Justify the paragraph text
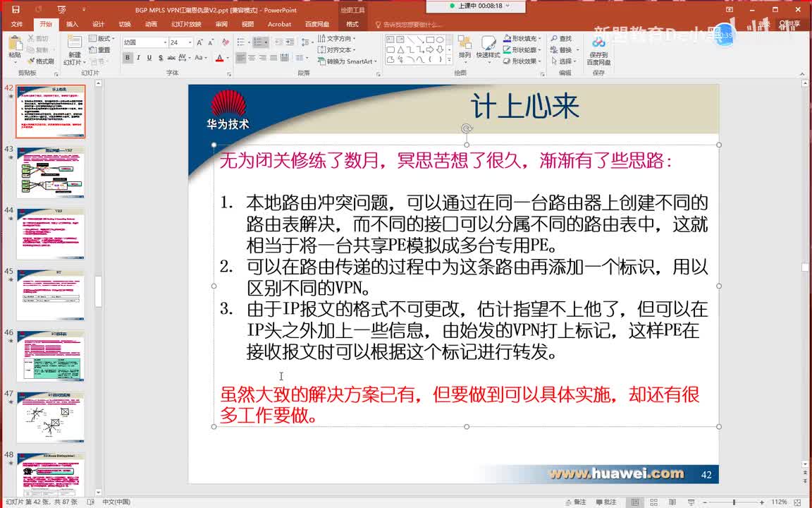 273,58
